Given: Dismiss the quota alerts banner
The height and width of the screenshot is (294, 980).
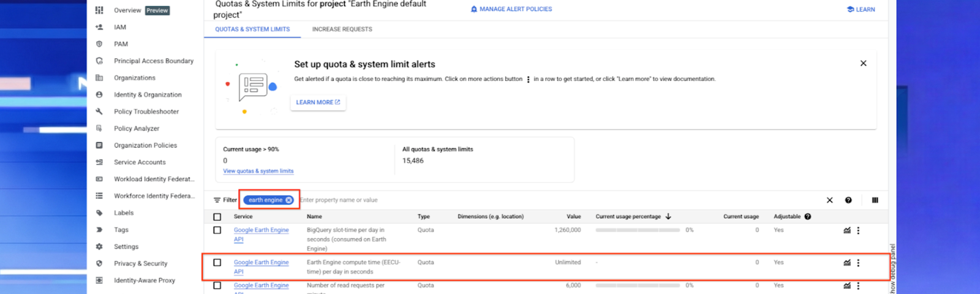Looking at the screenshot, I should (x=863, y=63).
